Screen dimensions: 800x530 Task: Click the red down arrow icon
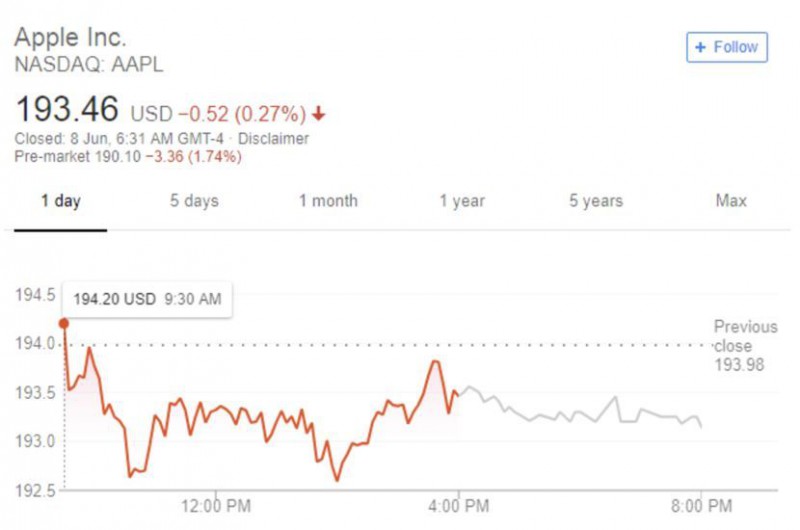(319, 114)
